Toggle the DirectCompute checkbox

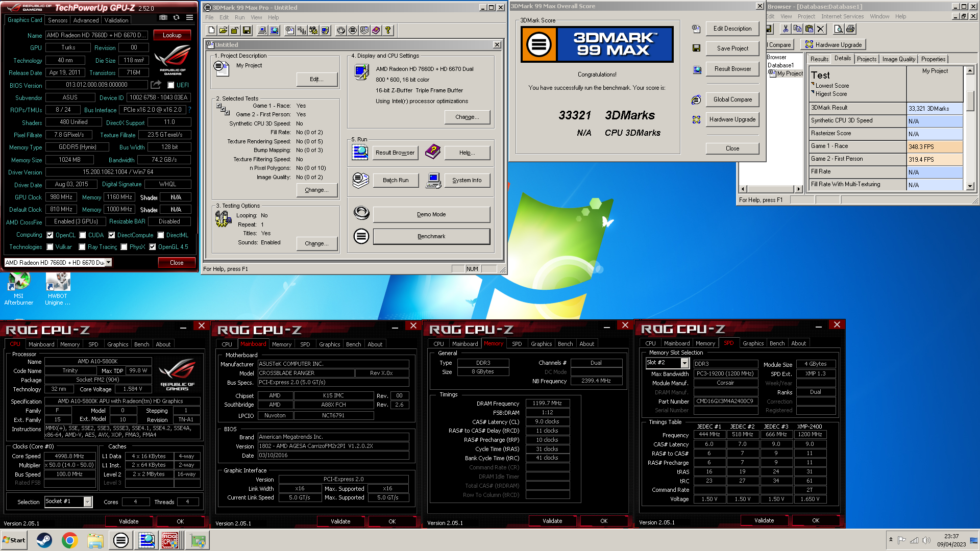112,235
